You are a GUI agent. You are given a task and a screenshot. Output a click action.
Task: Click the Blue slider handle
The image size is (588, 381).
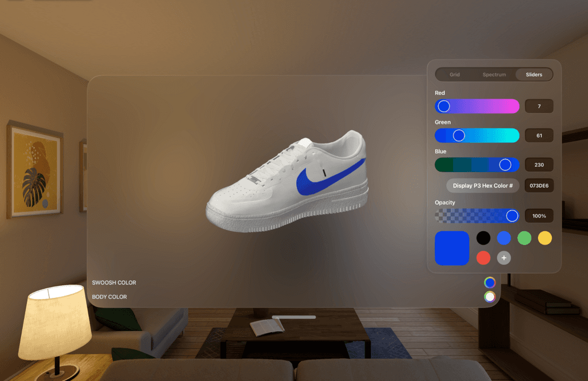(505, 165)
